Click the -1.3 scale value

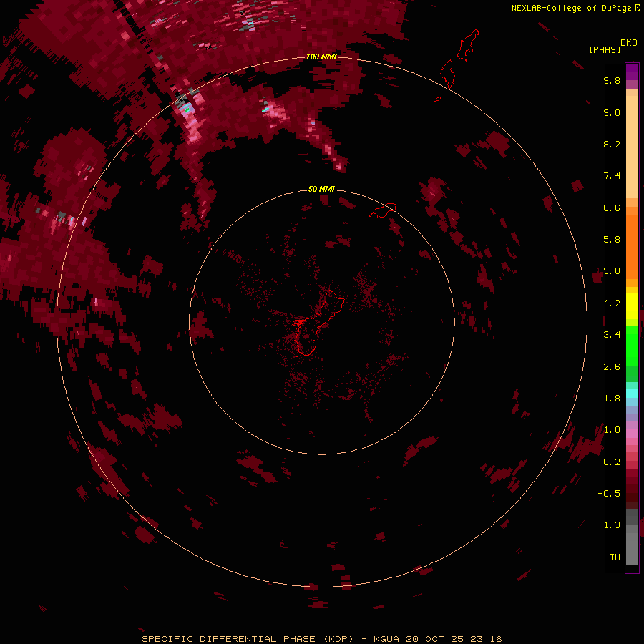pyautogui.click(x=609, y=525)
